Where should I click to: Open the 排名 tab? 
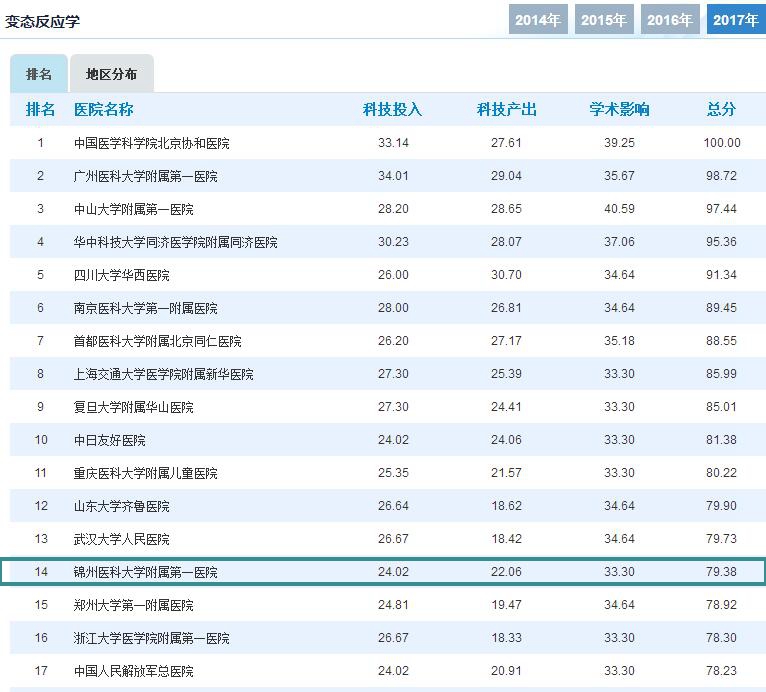(39, 74)
